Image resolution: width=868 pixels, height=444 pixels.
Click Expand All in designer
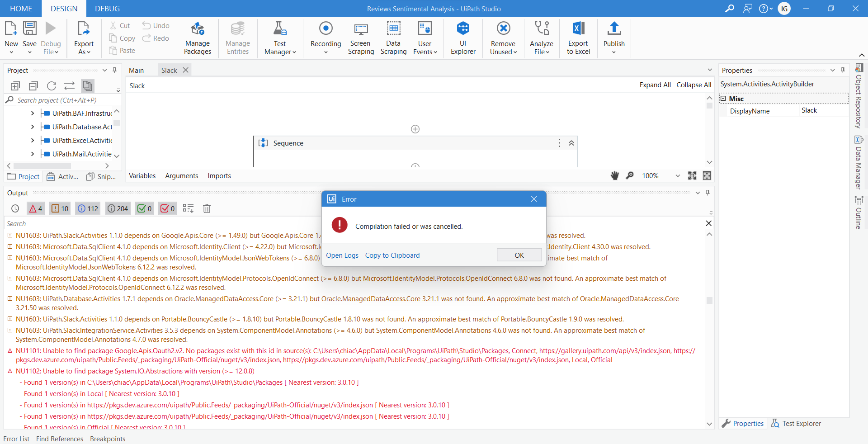[x=655, y=85]
